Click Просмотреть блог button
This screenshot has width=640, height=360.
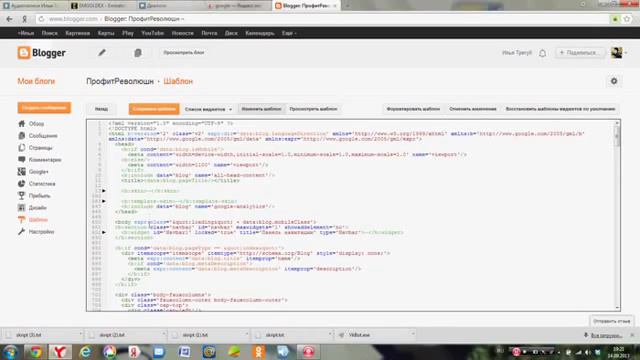point(184,53)
